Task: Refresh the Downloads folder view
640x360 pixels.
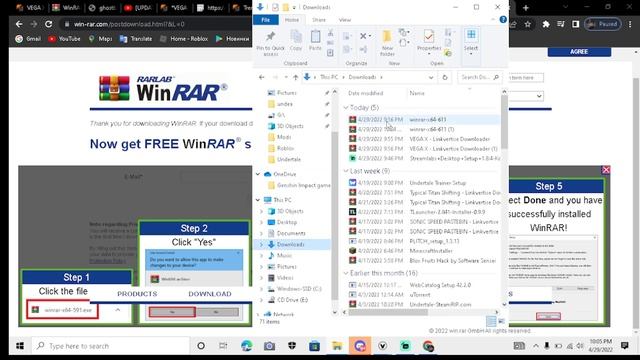Action: click(x=445, y=77)
